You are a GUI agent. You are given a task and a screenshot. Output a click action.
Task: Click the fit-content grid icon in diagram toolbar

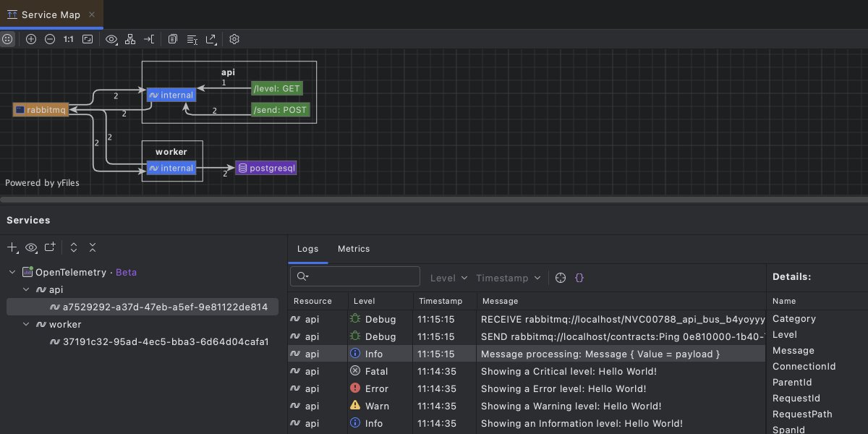click(x=7, y=39)
